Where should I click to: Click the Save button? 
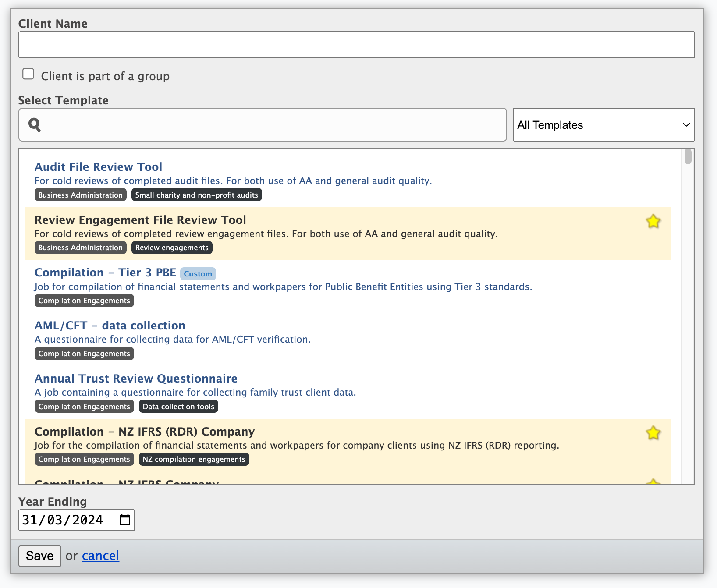point(39,556)
